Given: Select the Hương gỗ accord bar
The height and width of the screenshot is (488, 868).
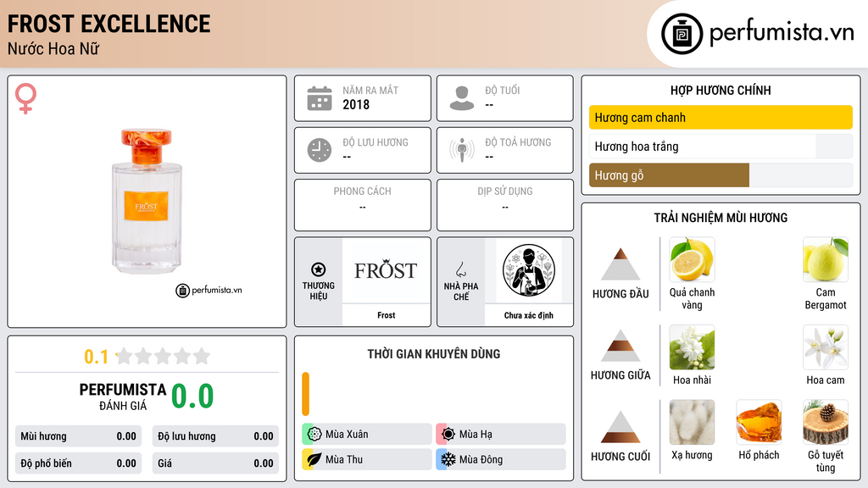Looking at the screenshot, I should pos(721,175).
